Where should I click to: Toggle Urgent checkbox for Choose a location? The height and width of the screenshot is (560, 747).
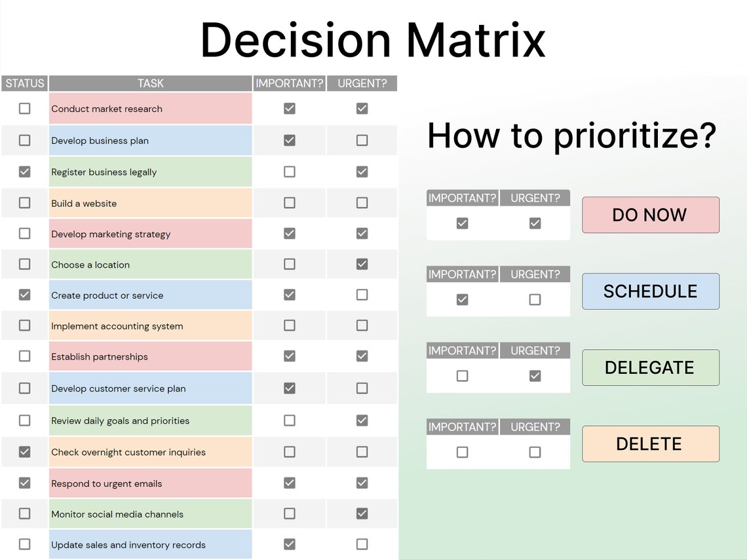362,265
